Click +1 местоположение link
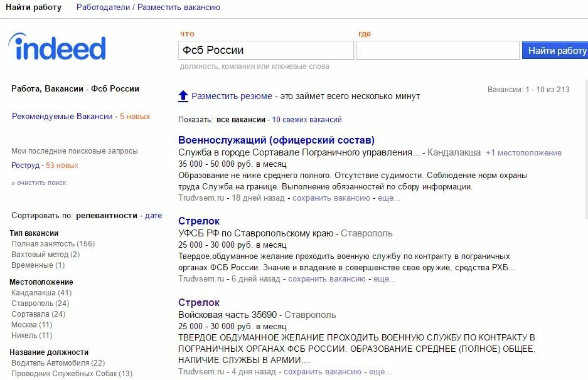This screenshot has width=588, height=380. [523, 152]
